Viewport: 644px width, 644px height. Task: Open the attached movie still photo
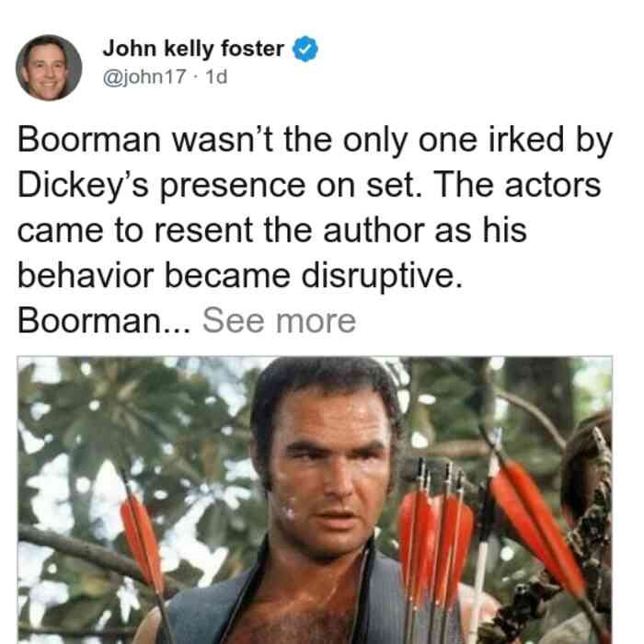315,500
